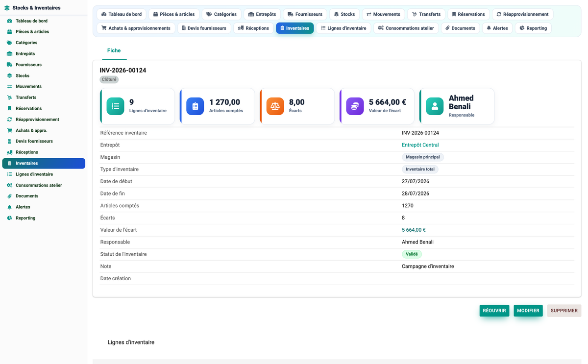Click the Mouvements arrows icon in sidebar

9,87
